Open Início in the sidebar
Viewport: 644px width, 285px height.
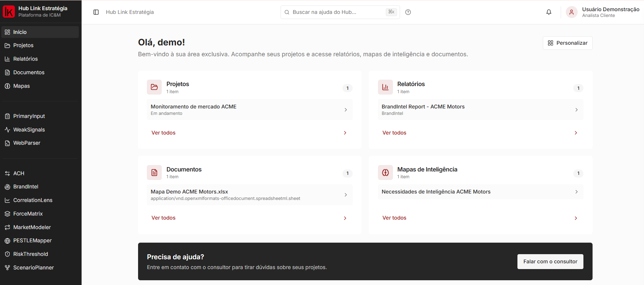tap(40, 32)
